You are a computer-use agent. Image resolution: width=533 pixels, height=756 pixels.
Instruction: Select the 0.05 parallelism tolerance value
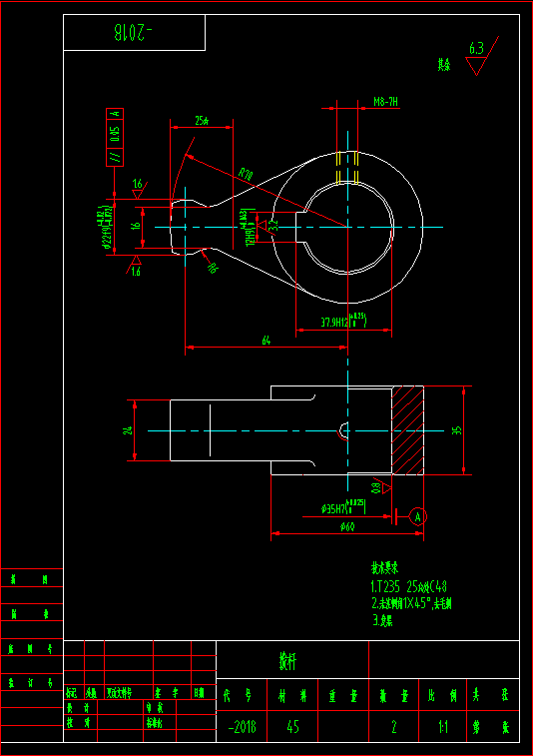(115, 134)
